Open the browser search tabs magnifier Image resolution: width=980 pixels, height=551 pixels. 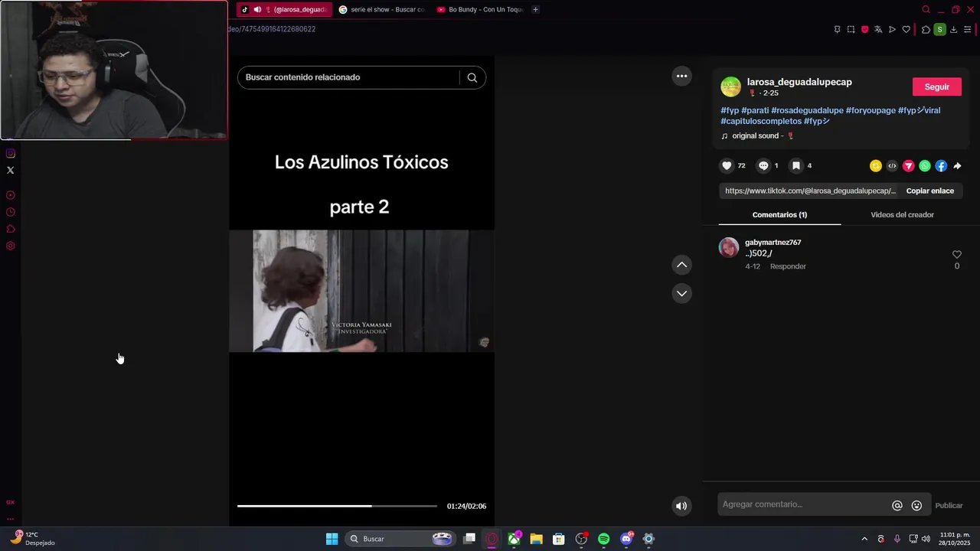pos(926,9)
